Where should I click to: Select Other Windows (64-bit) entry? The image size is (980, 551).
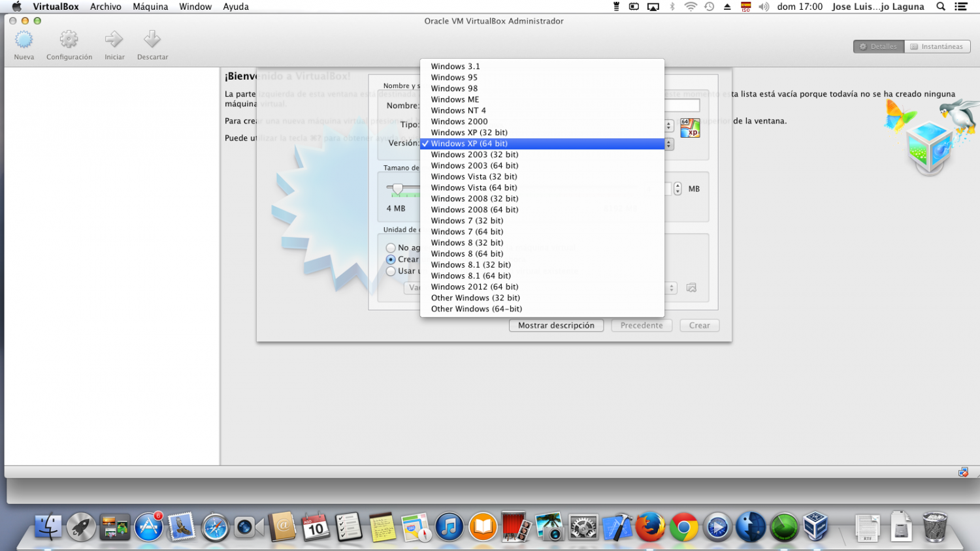[x=542, y=309]
